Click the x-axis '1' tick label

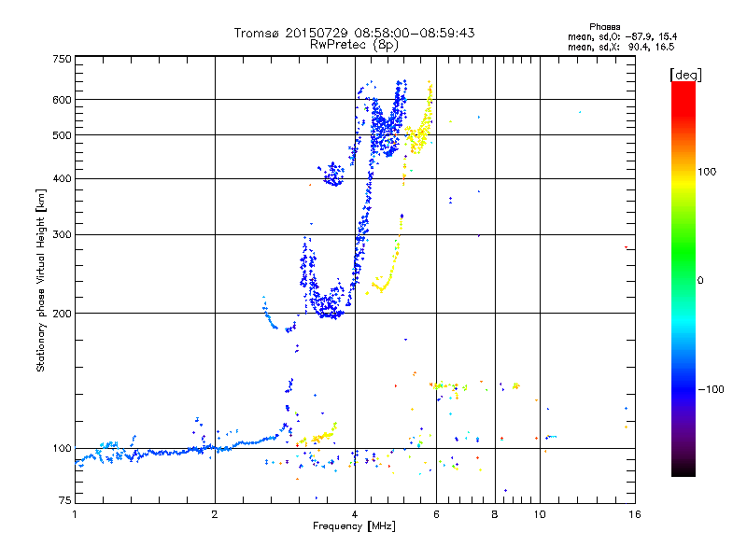(75, 514)
